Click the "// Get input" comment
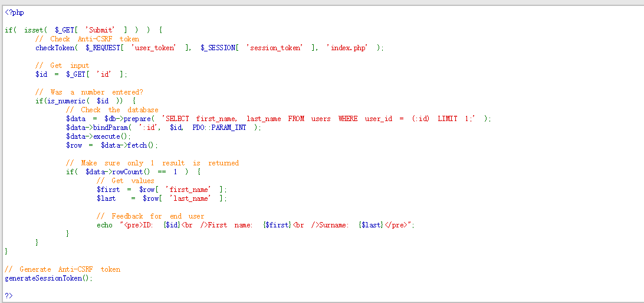 [63, 66]
